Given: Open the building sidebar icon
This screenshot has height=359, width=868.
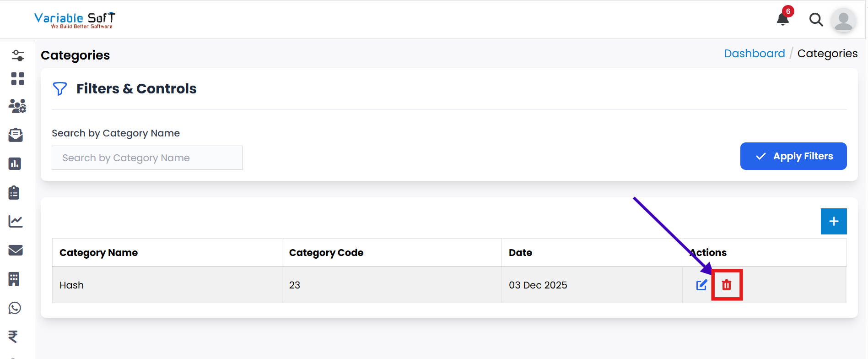Looking at the screenshot, I should (14, 279).
